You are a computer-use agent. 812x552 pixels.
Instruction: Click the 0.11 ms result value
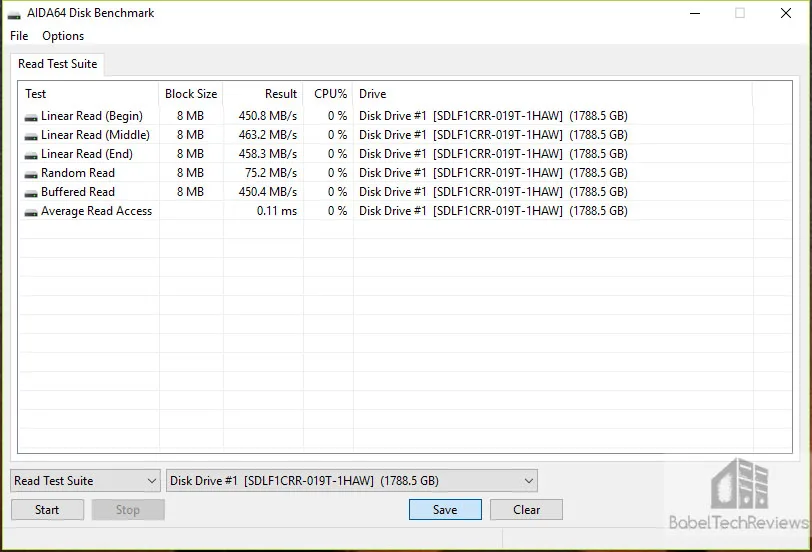coord(277,211)
